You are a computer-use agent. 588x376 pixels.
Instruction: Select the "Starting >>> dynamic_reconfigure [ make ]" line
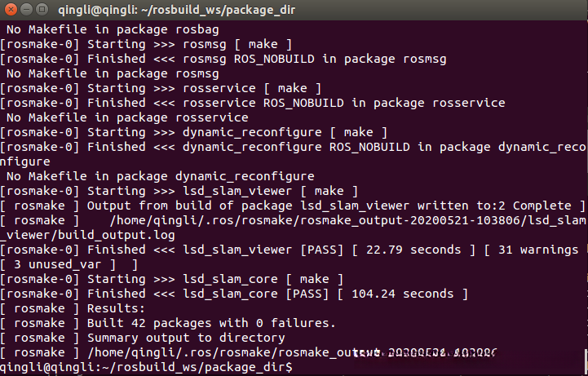(196, 132)
